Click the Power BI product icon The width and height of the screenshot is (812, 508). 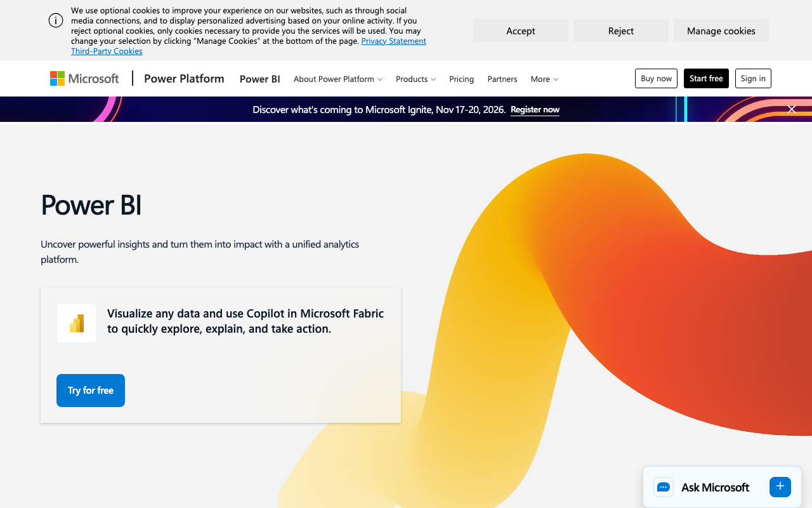point(77,323)
